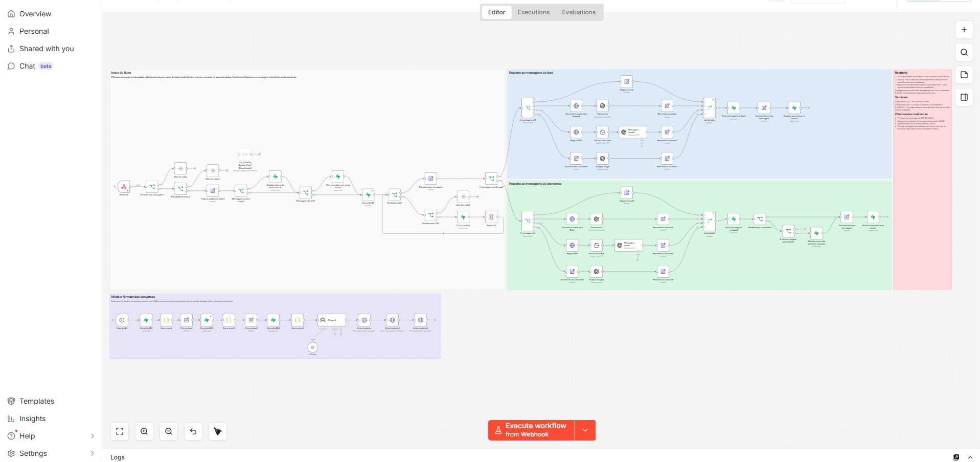Select the 'Message a model1' node
Viewport: 980px width, 462px height.
point(633,132)
